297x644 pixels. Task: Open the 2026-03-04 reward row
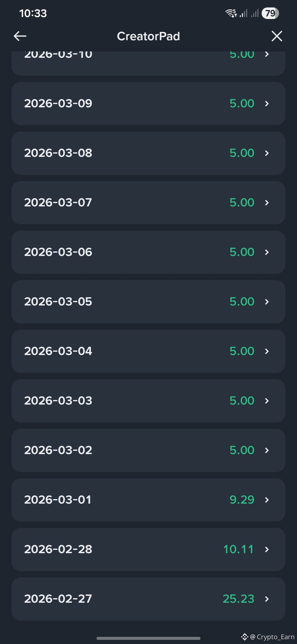[148, 351]
